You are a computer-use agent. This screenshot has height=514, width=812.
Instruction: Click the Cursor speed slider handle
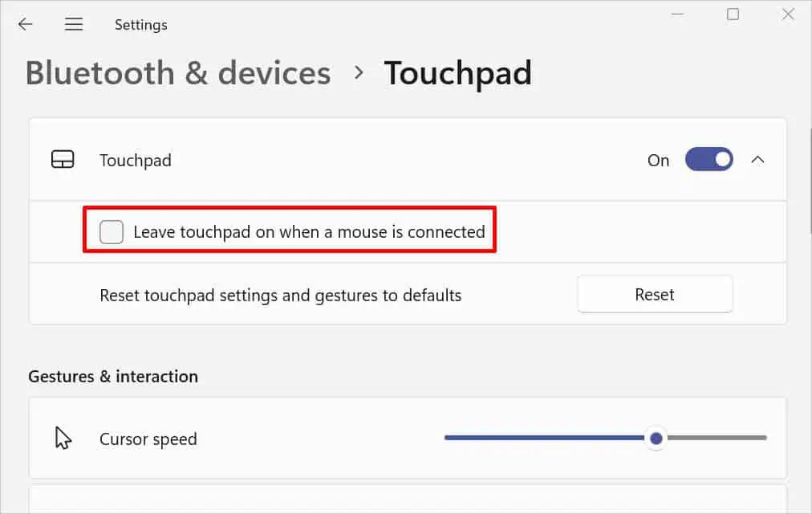656,439
